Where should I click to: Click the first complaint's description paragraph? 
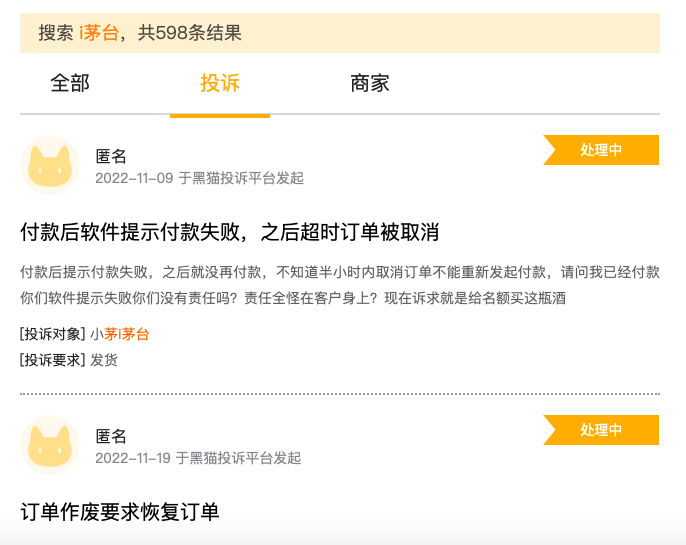pyautogui.click(x=340, y=285)
